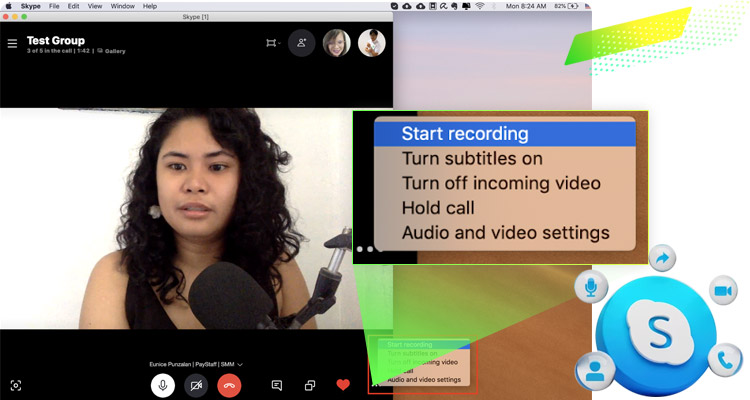750x400 pixels.
Task: Send a heart reaction
Action: point(343,385)
